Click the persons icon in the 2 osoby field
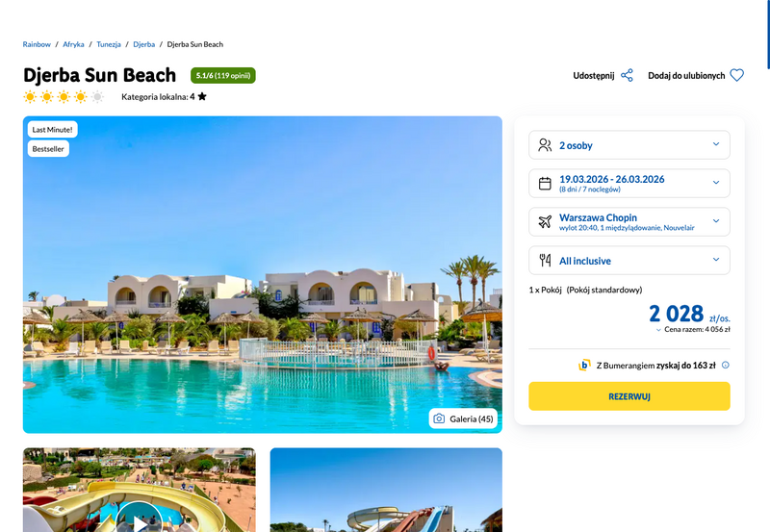Image resolution: width=770 pixels, height=532 pixels. 545,145
